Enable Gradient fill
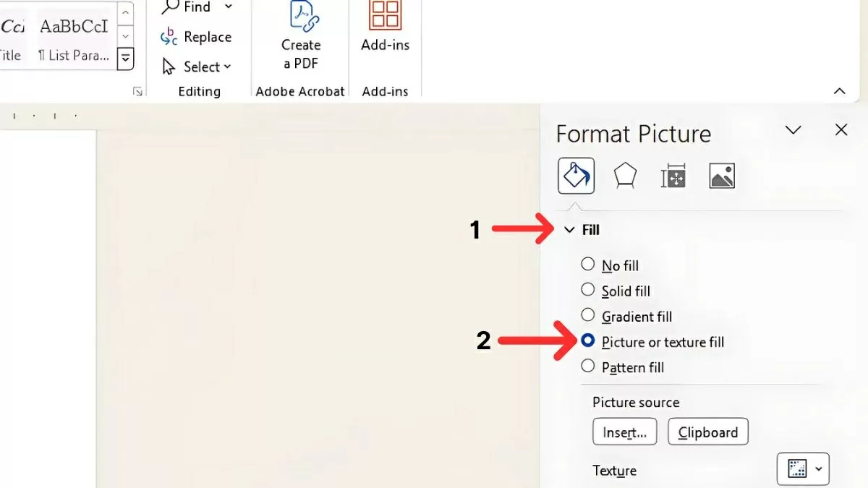 588,316
